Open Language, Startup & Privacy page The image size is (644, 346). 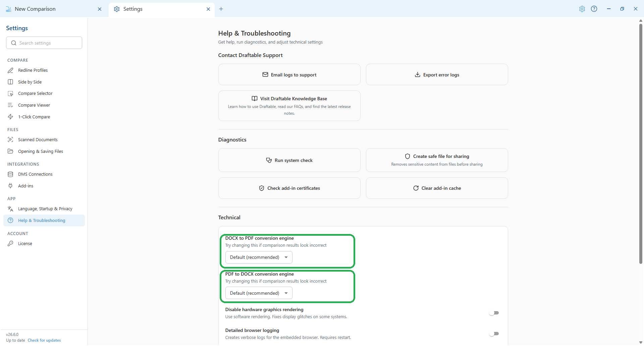pyautogui.click(x=44, y=209)
